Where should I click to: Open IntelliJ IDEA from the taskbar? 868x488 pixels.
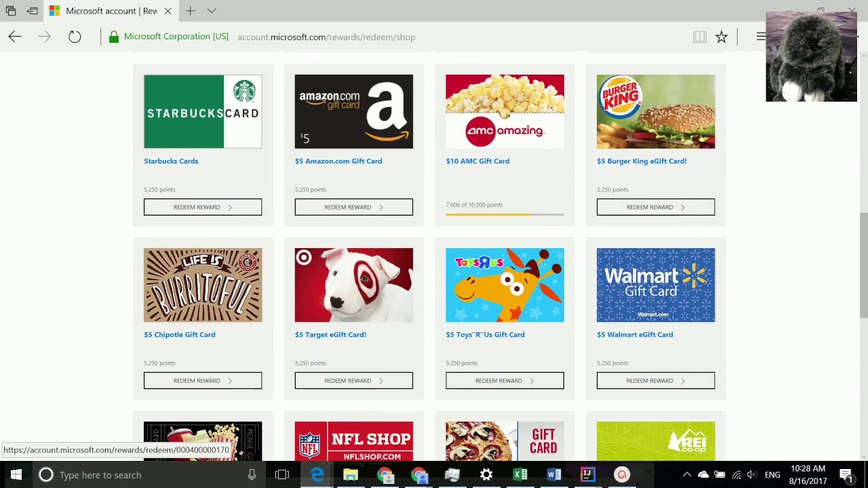588,474
